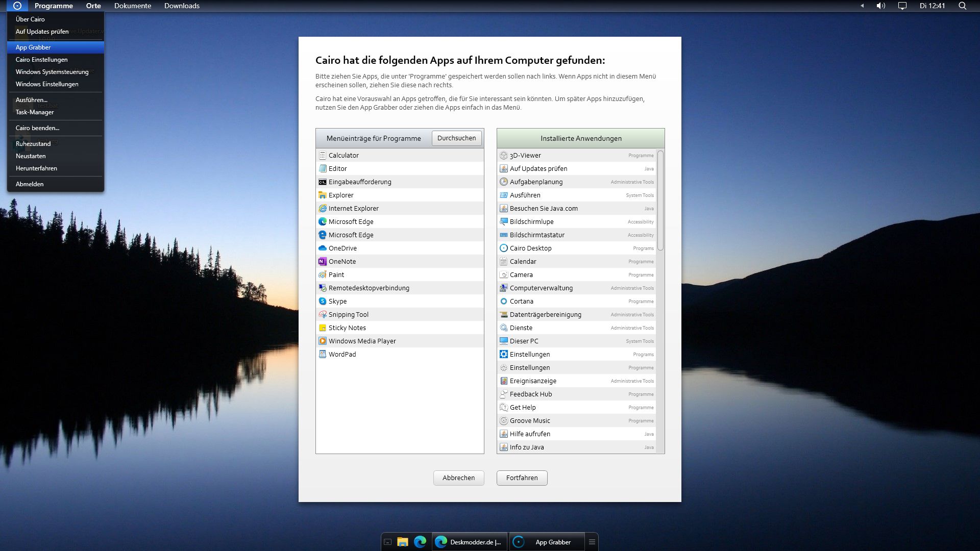
Task: Click the installed applications list scrollbar
Action: coord(660,201)
